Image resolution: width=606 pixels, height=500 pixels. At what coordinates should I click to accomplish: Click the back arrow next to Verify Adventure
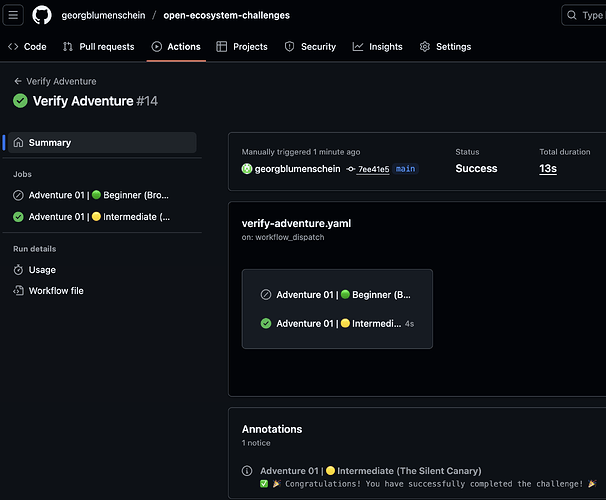click(x=17, y=81)
